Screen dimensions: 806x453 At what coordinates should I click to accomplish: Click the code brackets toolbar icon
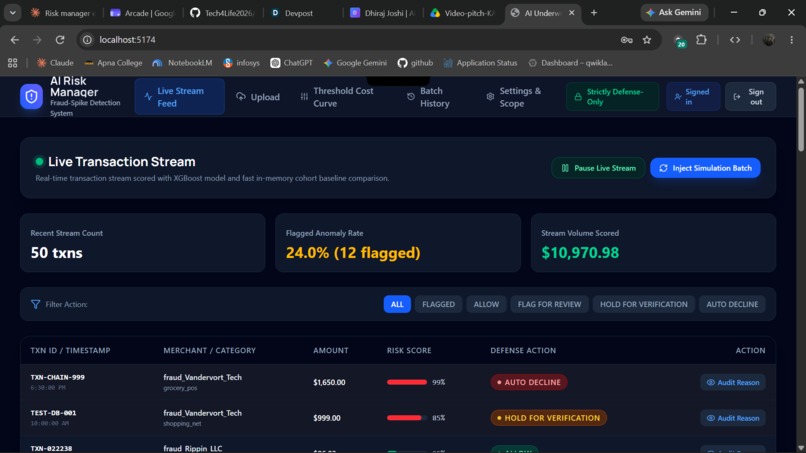pyautogui.click(x=735, y=40)
